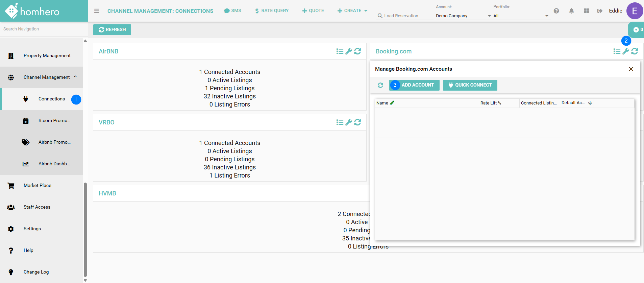Sync the VRBO channel with refresh icon
Viewport: 644px width, 283px height.
click(x=357, y=122)
